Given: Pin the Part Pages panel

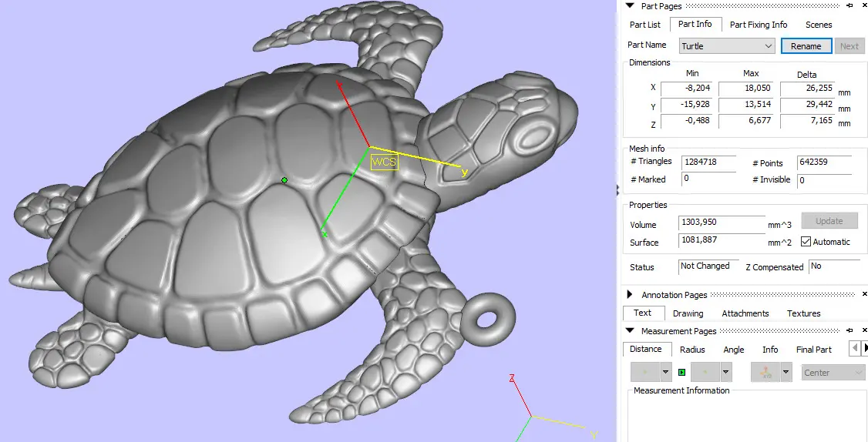Looking at the screenshot, I should (x=849, y=5).
